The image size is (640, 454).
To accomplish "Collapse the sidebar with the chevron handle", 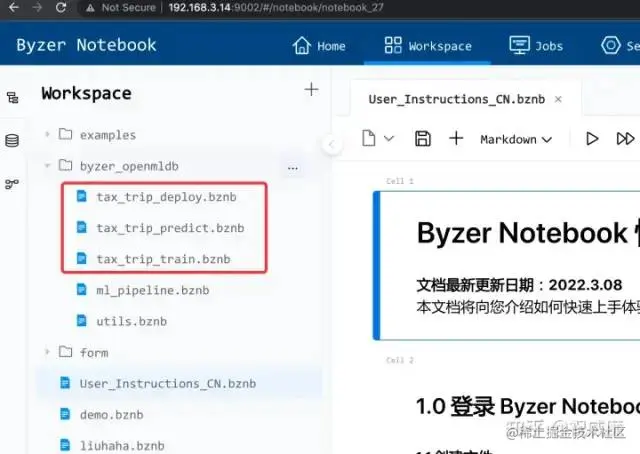I will click(332, 145).
